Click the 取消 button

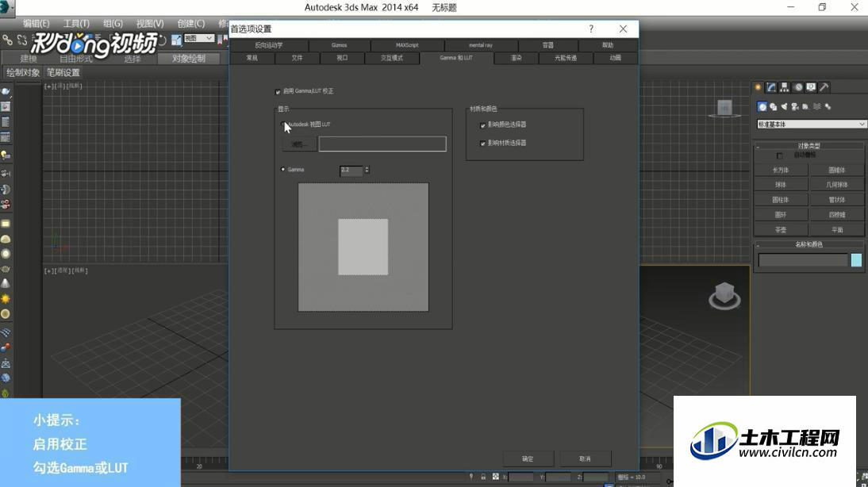click(585, 458)
